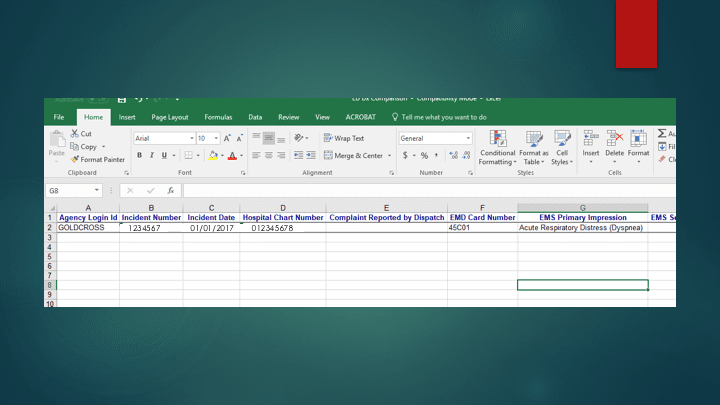The height and width of the screenshot is (405, 720).
Task: Open the General number format dropdown
Action: pos(468,138)
